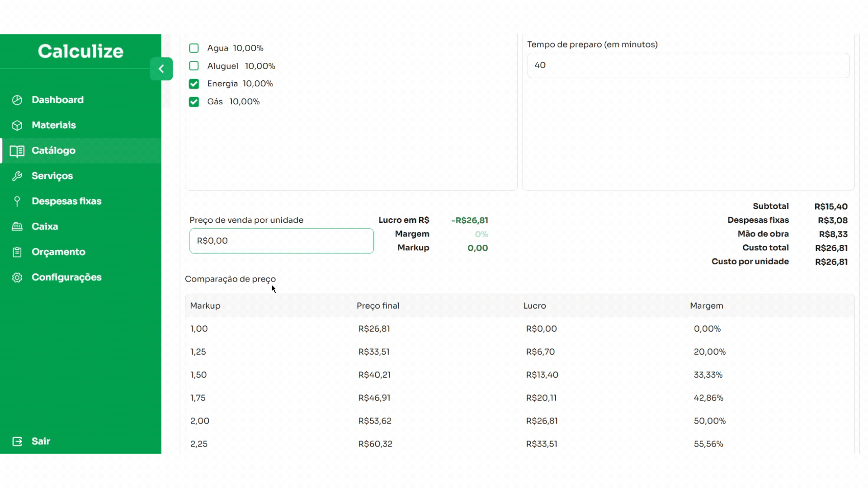Image resolution: width=868 pixels, height=488 pixels.
Task: Enable the Agua expense checkbox
Action: click(x=194, y=48)
